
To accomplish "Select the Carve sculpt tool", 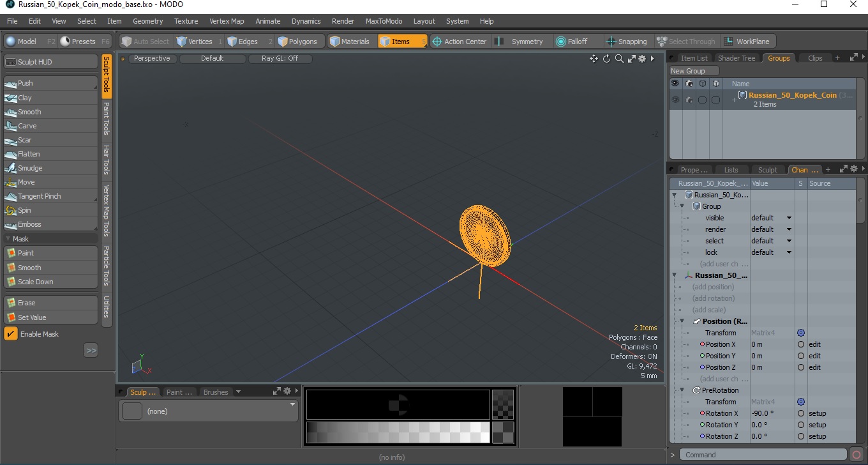I will (x=50, y=126).
